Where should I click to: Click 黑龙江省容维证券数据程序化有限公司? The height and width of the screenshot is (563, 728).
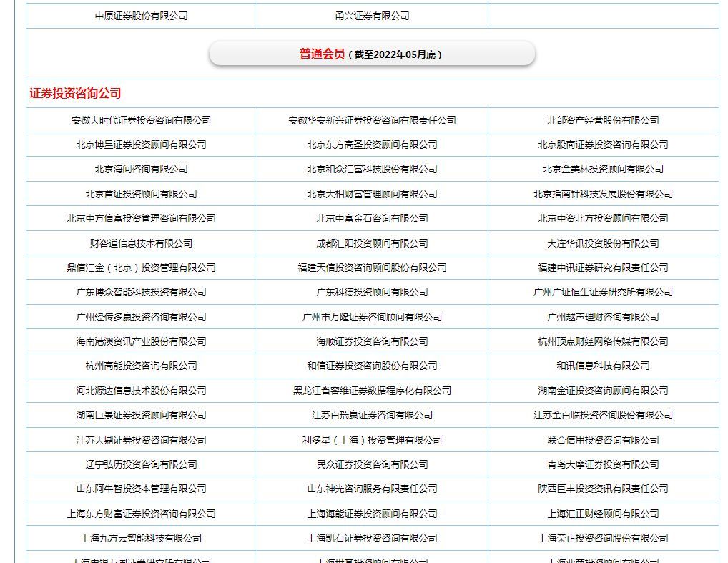[x=373, y=391]
